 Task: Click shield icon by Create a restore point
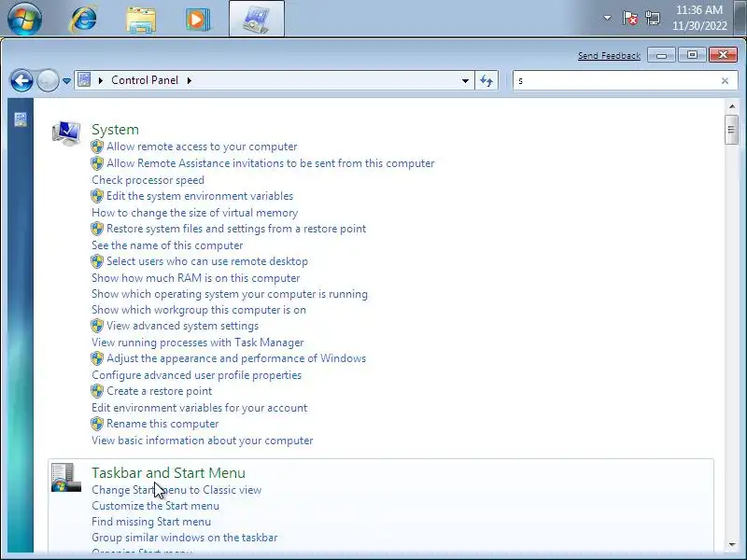[x=97, y=391]
